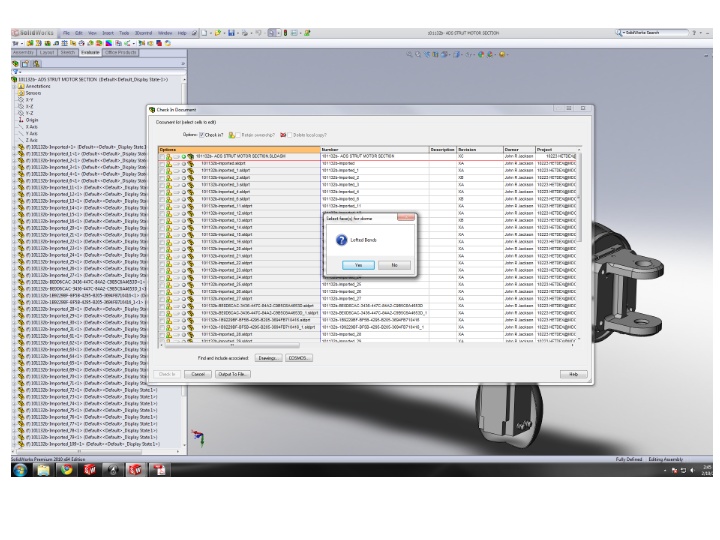Click the Open document toolbar icon
Viewport: 720px width, 540px height.
[x=217, y=33]
